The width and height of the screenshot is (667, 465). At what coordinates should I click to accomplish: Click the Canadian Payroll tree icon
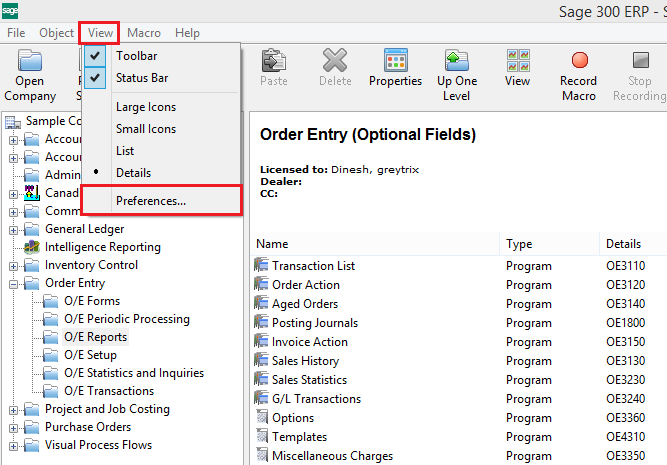tap(31, 193)
